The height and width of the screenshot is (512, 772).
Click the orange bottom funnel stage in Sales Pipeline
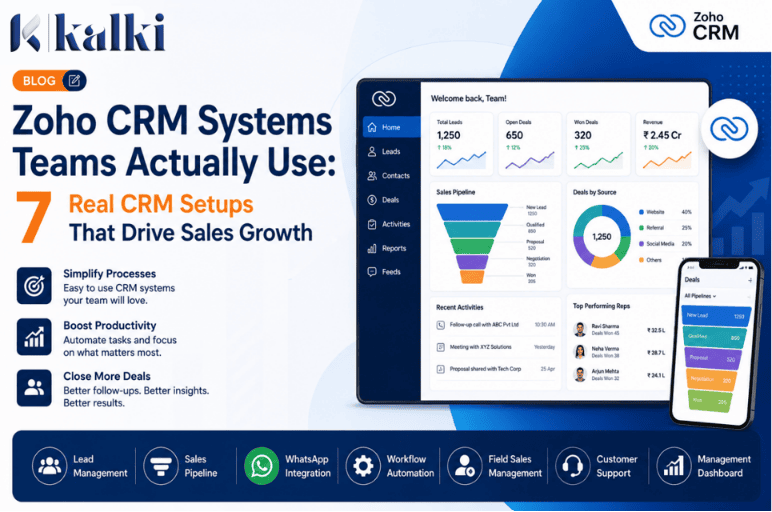tap(472, 277)
